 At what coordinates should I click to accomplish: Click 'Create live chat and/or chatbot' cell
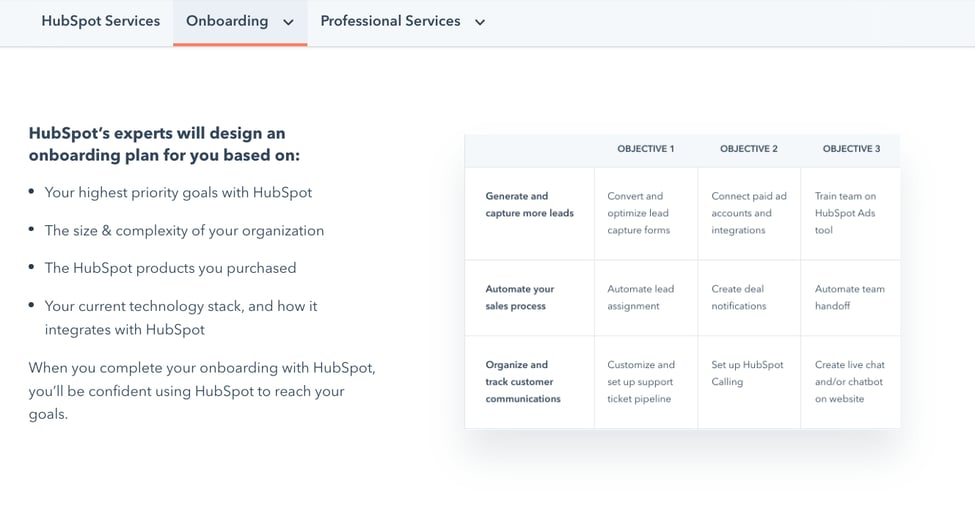click(849, 382)
